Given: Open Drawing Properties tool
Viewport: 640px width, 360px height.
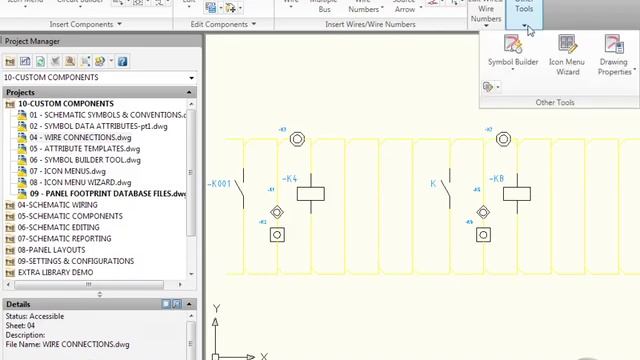Looking at the screenshot, I should [x=614, y=55].
